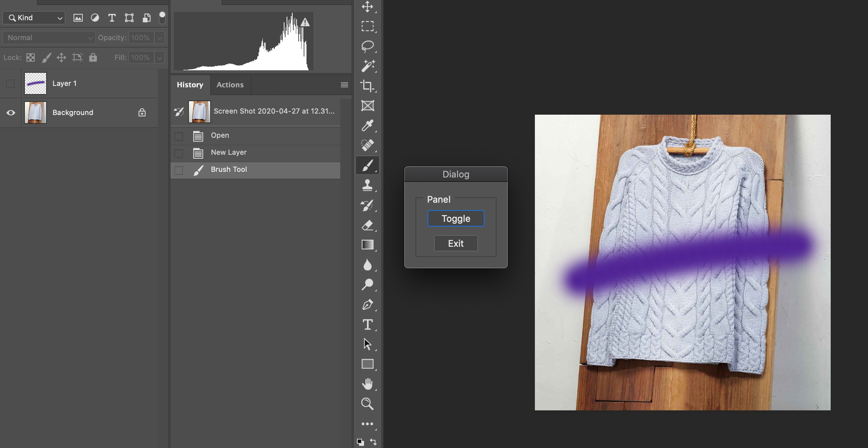Open the History panel menu
Screen dimensions: 868x448
point(344,85)
